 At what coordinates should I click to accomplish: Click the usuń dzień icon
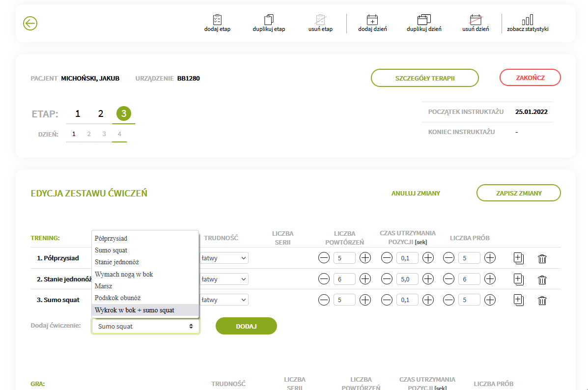[475, 20]
